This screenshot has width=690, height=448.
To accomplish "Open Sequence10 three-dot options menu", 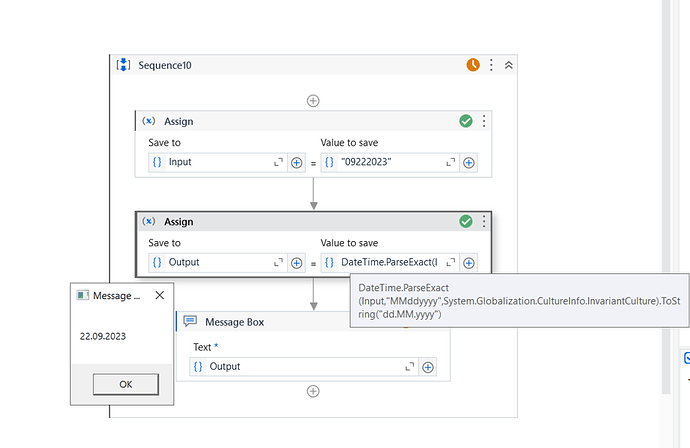I will (491, 65).
